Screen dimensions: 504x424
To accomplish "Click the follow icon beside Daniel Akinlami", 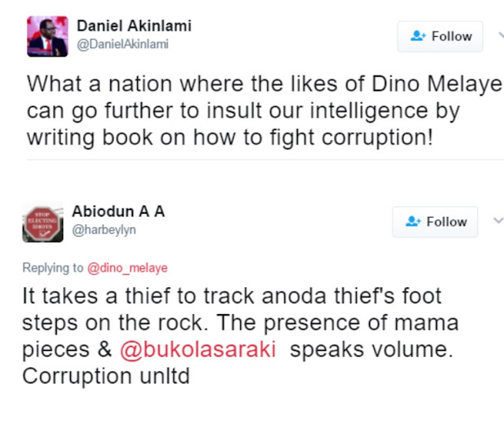I will point(418,36).
